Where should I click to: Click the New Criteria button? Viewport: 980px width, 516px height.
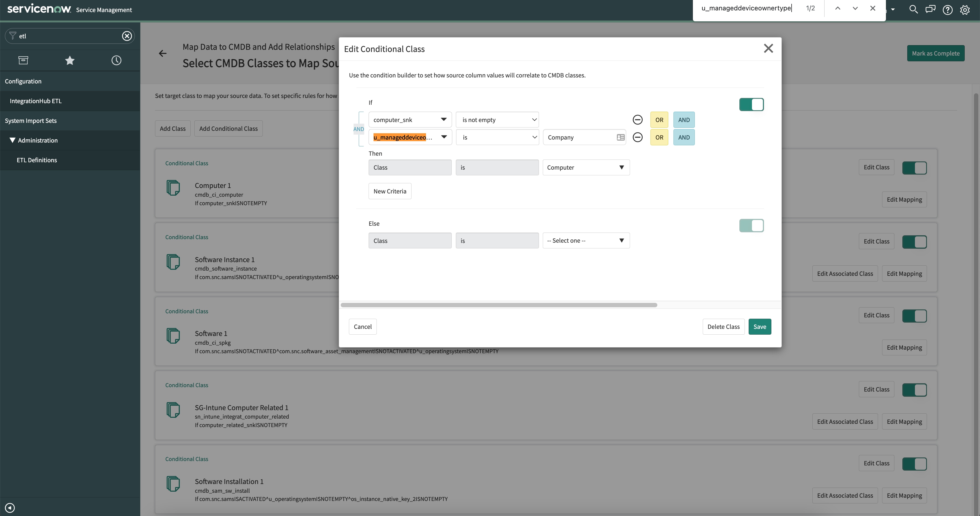pyautogui.click(x=390, y=191)
